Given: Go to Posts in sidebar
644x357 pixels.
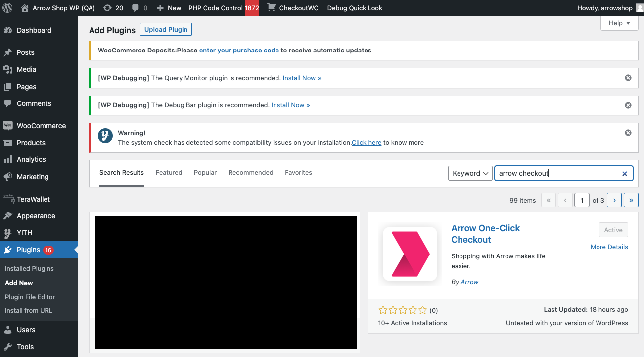Looking at the screenshot, I should pyautogui.click(x=39, y=52).
